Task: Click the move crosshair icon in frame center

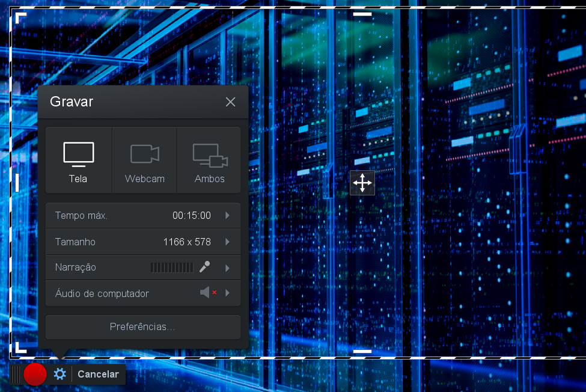Action: pos(362,183)
